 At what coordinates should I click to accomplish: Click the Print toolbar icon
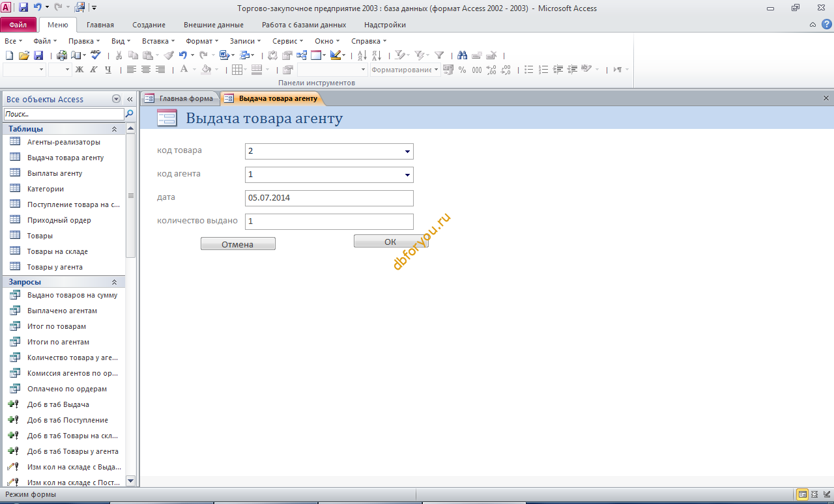(x=62, y=55)
